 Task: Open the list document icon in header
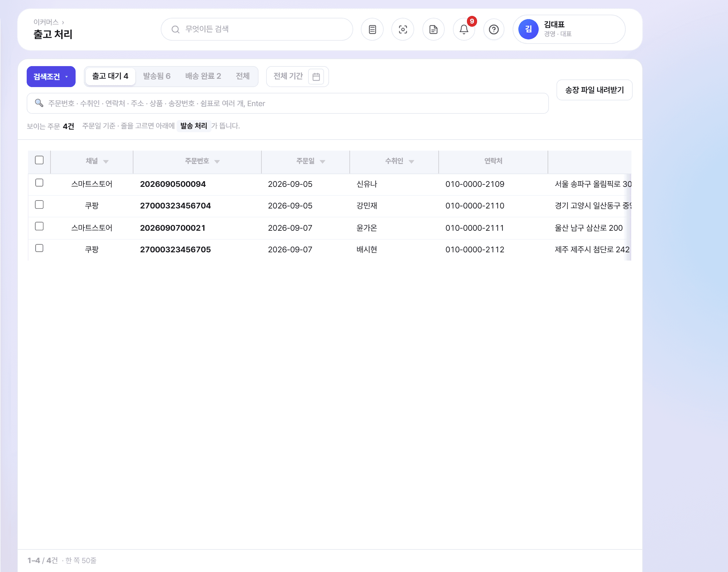[x=372, y=30]
